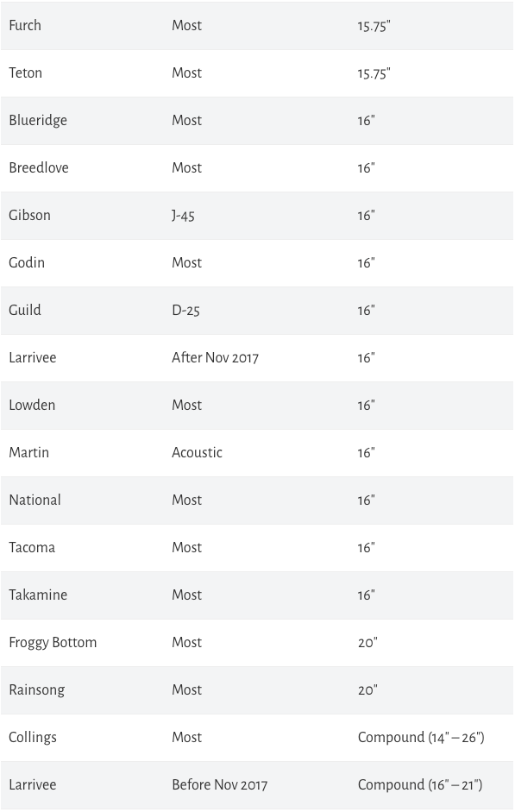Select the Godin brand cell
The width and height of the screenshot is (515, 812).
coord(27,262)
